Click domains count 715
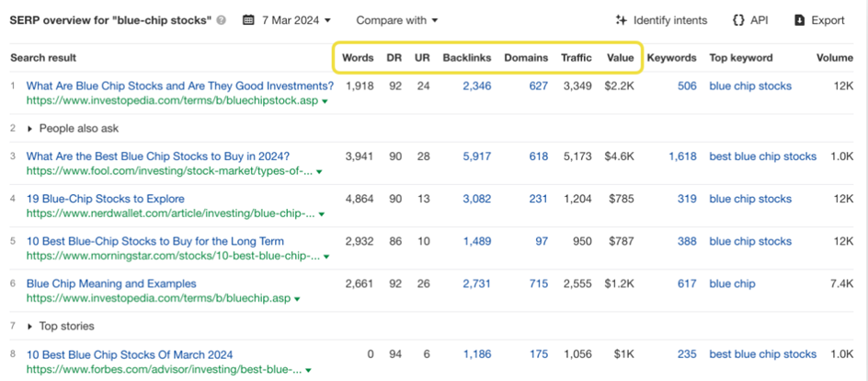Image resolution: width=868 pixels, height=381 pixels. click(x=538, y=283)
